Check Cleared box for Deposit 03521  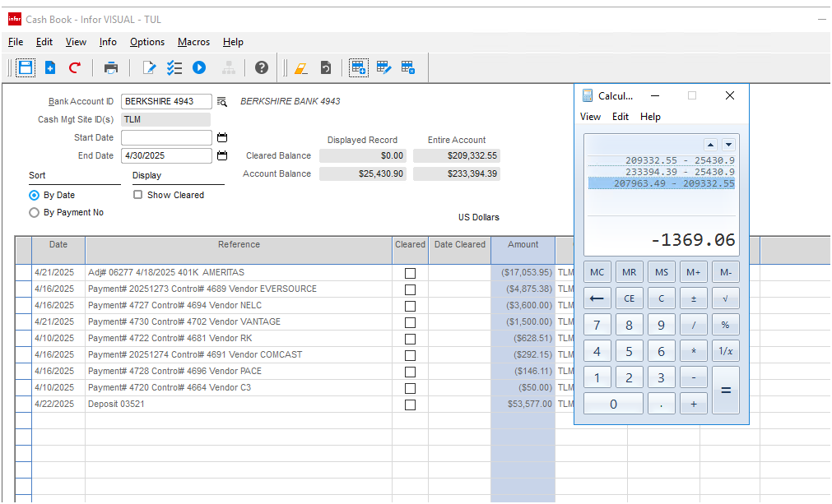coord(410,405)
